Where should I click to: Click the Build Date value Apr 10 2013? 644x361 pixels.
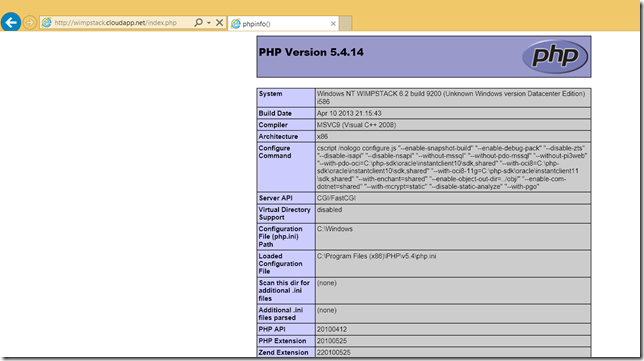tap(349, 113)
